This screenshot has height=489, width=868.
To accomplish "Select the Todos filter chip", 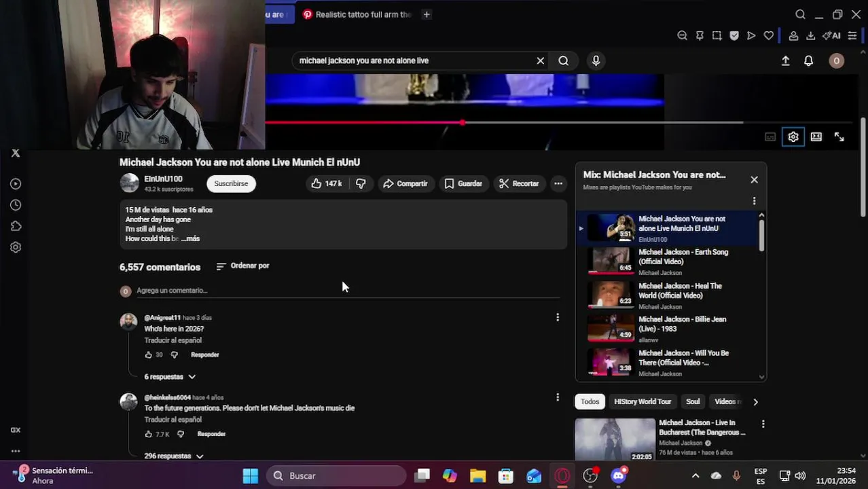I will click(590, 401).
